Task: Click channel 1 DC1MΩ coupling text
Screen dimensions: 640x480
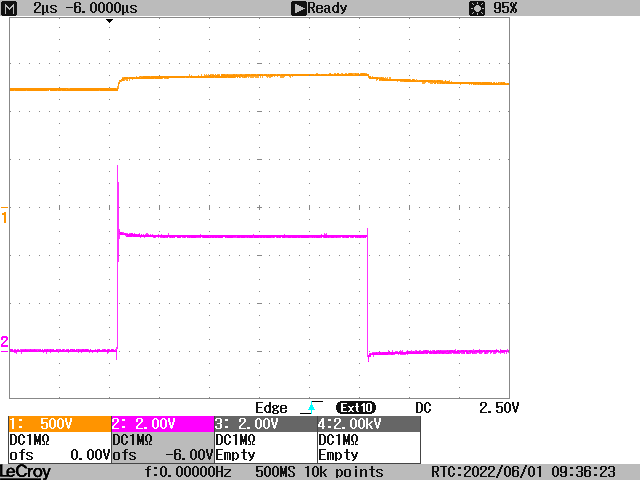Action: pos(29,440)
